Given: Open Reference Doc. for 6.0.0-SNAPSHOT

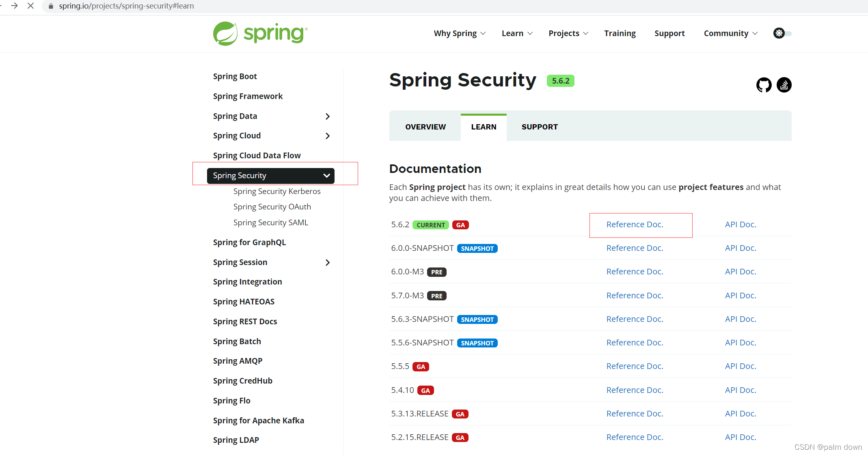Looking at the screenshot, I should (635, 248).
